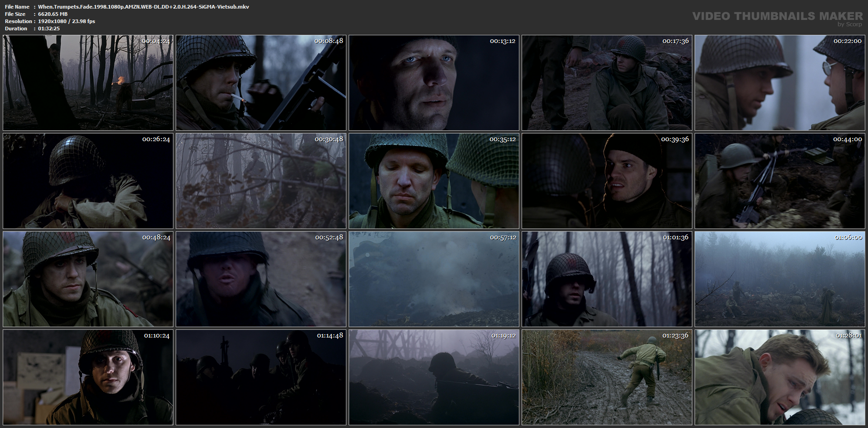Click the 00:44:00 machine gun thumbnail
The image size is (868, 428).
click(780, 181)
